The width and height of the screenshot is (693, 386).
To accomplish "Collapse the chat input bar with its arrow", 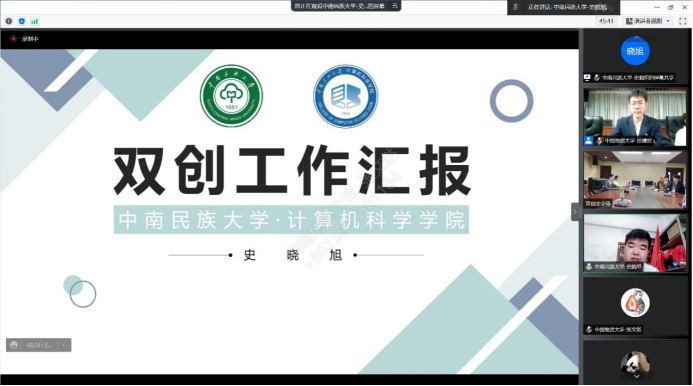I will pyautogui.click(x=64, y=345).
